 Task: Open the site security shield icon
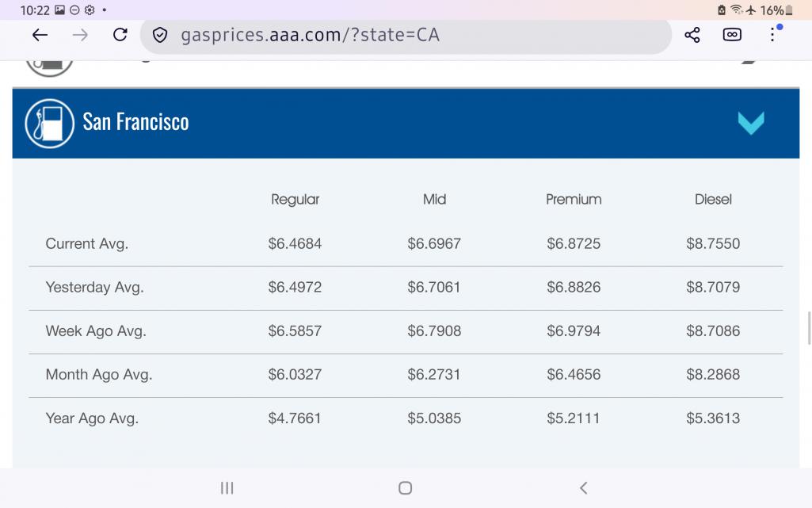tap(160, 35)
